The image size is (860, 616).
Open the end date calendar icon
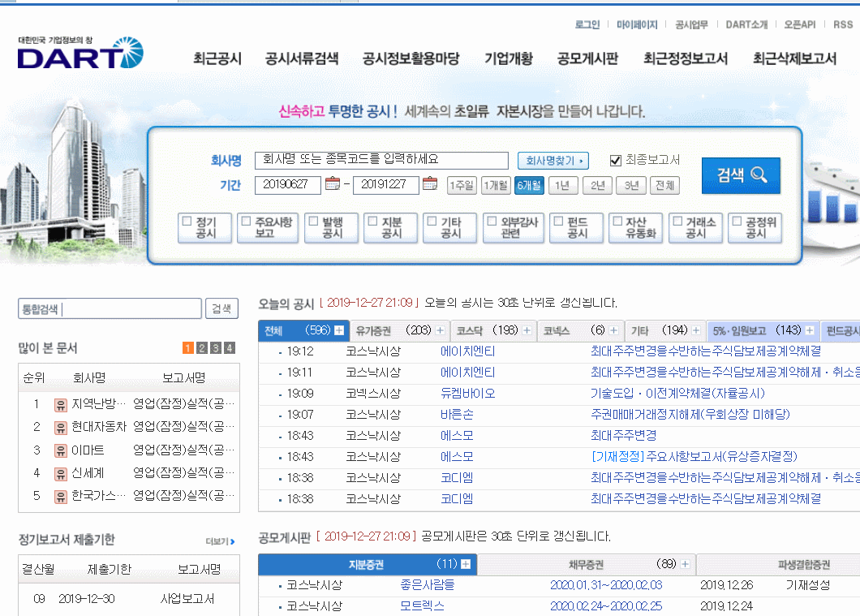pyautogui.click(x=430, y=183)
